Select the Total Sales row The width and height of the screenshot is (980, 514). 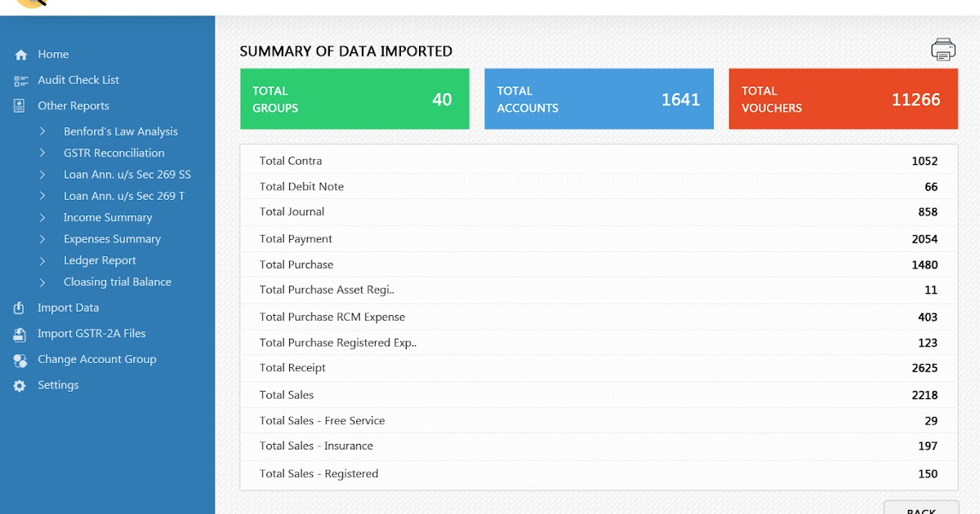point(599,394)
